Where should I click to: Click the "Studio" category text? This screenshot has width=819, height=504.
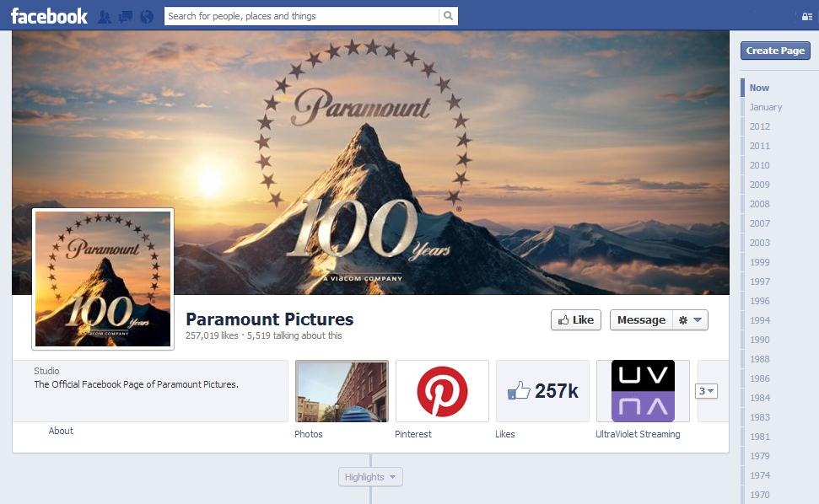pyautogui.click(x=46, y=371)
